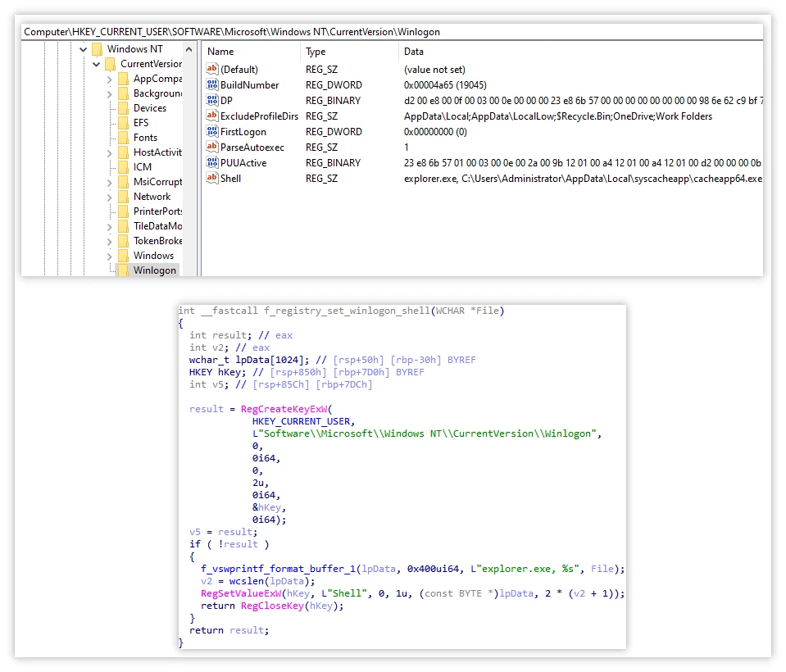Collapse the CurrentVersion tree node
Screen dimensions: 786x672
(x=96, y=64)
